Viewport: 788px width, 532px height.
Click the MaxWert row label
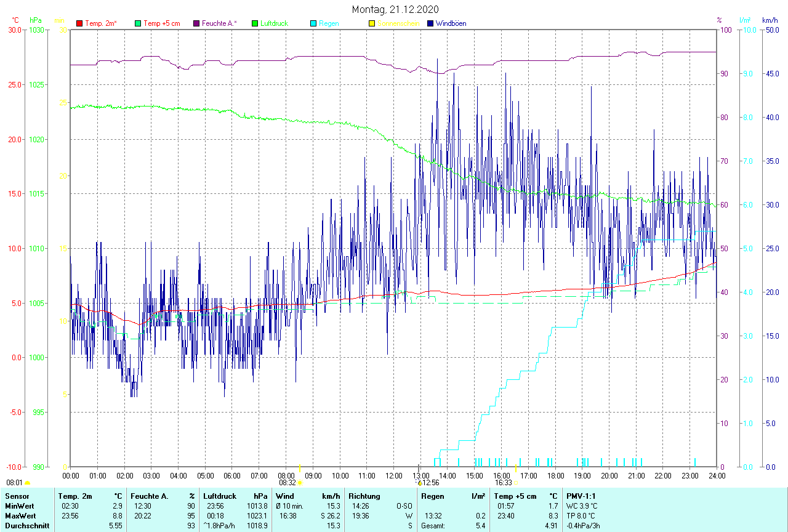(21, 515)
